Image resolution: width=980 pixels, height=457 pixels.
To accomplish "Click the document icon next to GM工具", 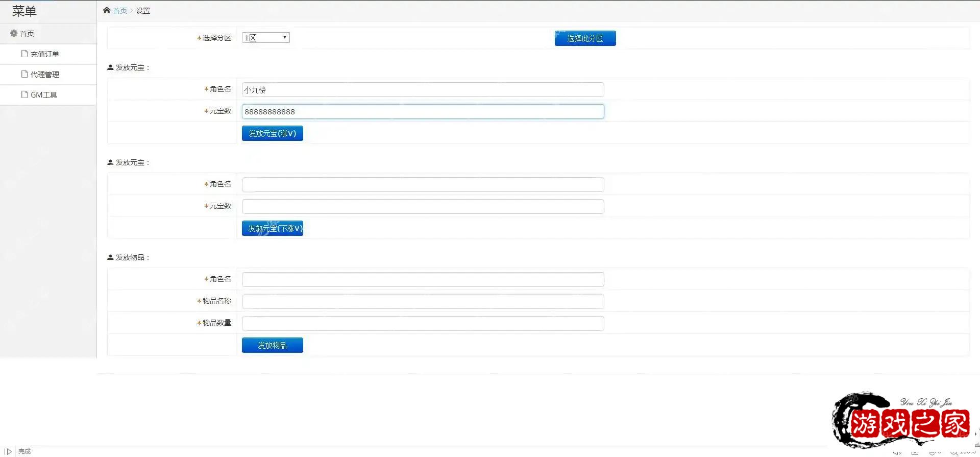I will coord(24,94).
